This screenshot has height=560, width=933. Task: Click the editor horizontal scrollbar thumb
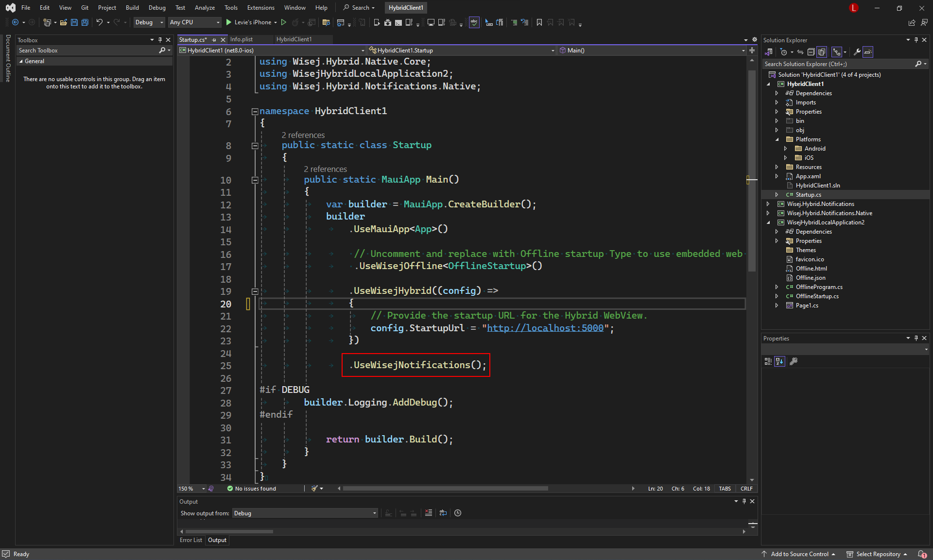coord(446,489)
